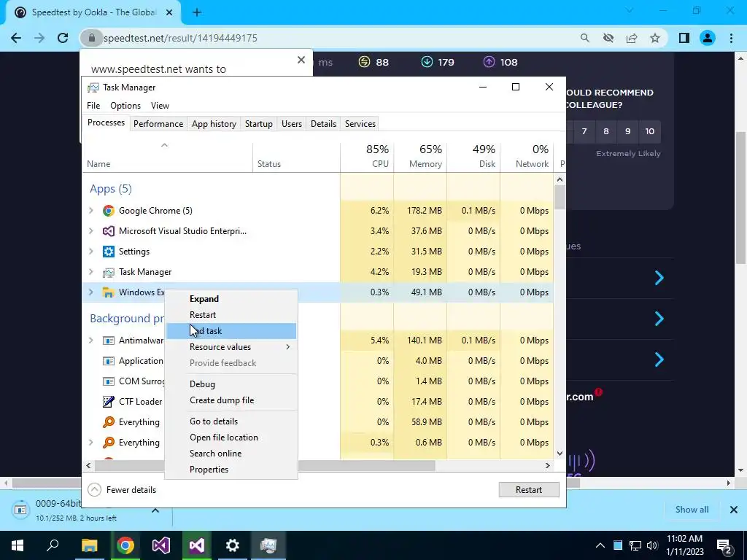This screenshot has height=560, width=747.
Task: Open Chrome side panel icon
Action: tap(684, 38)
